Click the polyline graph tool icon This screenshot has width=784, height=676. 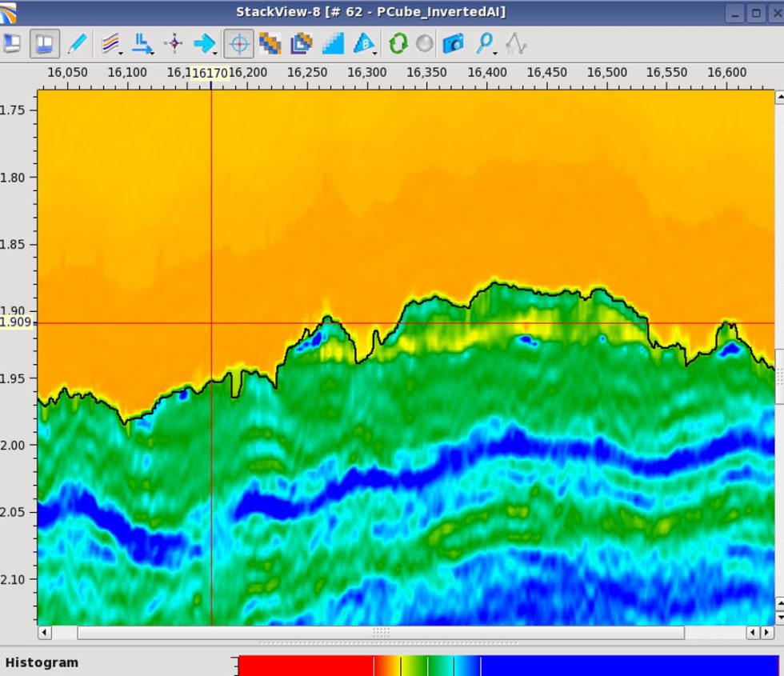coord(516,43)
